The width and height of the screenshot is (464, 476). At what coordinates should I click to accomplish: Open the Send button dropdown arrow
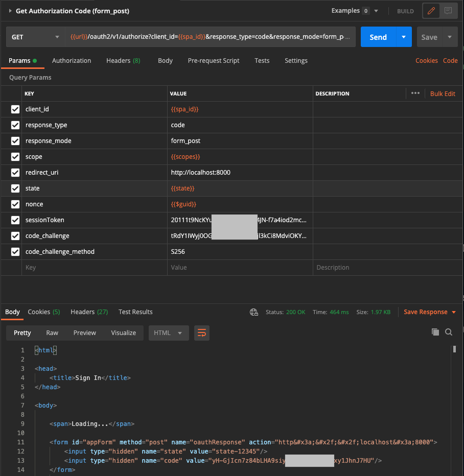click(404, 37)
